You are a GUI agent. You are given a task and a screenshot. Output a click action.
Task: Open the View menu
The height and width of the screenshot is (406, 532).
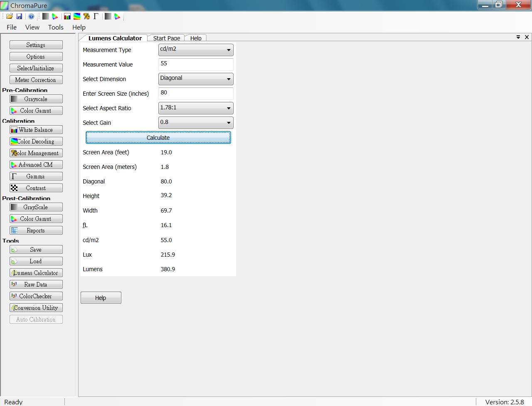[x=32, y=27]
